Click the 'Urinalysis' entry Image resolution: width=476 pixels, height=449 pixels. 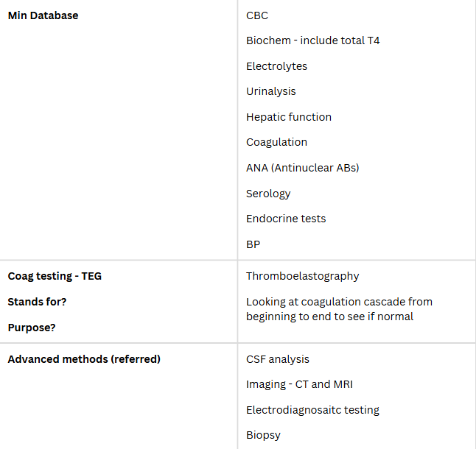(270, 91)
